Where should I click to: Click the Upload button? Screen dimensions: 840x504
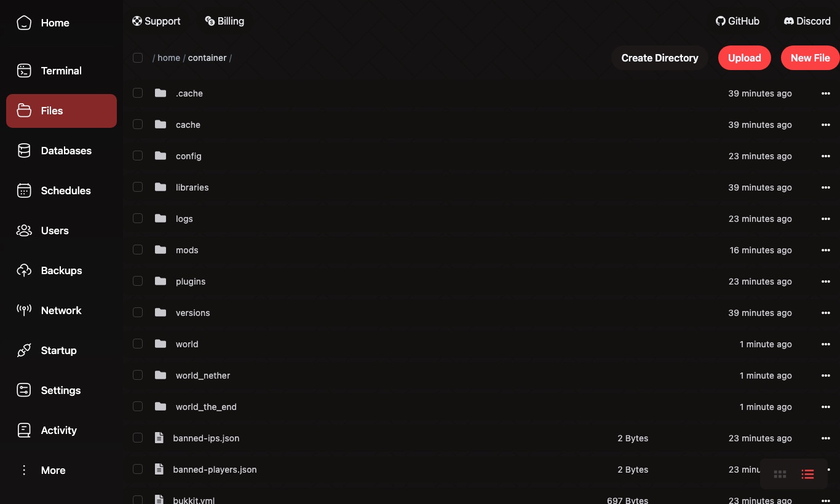coord(745,58)
